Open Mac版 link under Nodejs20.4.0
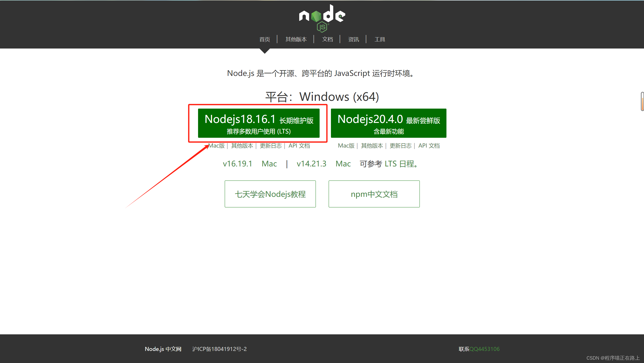This screenshot has height=363, width=644. coord(346,146)
